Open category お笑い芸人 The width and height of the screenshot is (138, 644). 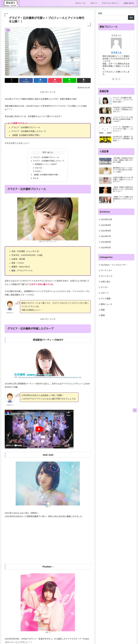pyautogui.click(x=105, y=282)
